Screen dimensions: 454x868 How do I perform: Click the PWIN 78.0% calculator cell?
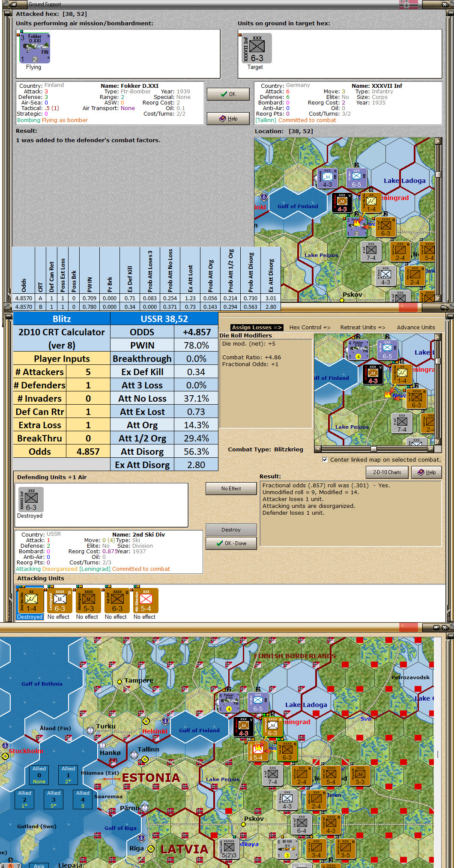(196, 345)
